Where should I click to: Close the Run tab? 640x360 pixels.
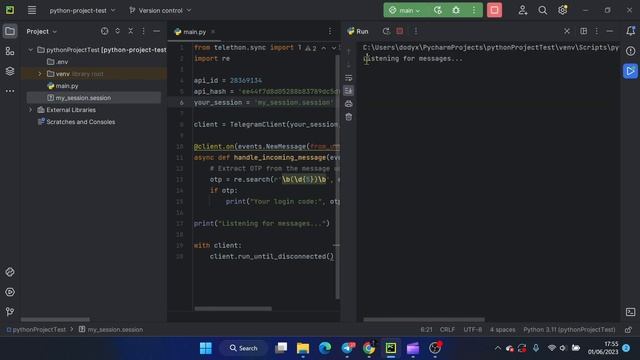(567, 31)
